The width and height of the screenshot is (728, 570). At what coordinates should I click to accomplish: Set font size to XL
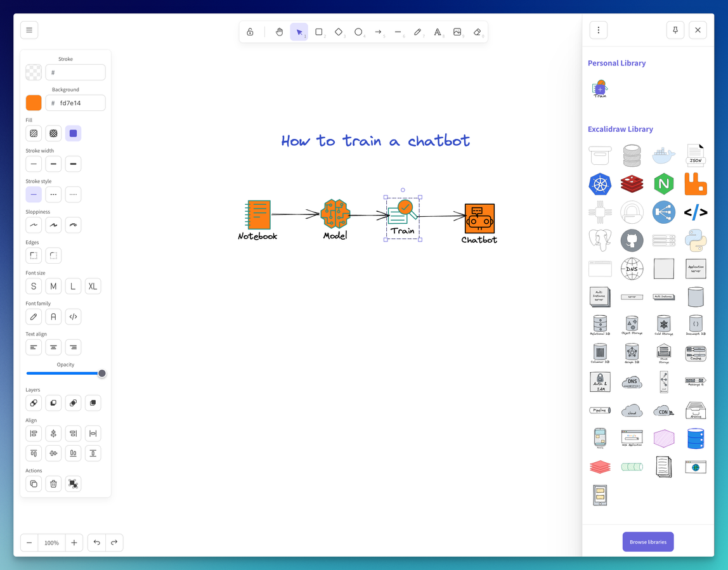click(93, 287)
